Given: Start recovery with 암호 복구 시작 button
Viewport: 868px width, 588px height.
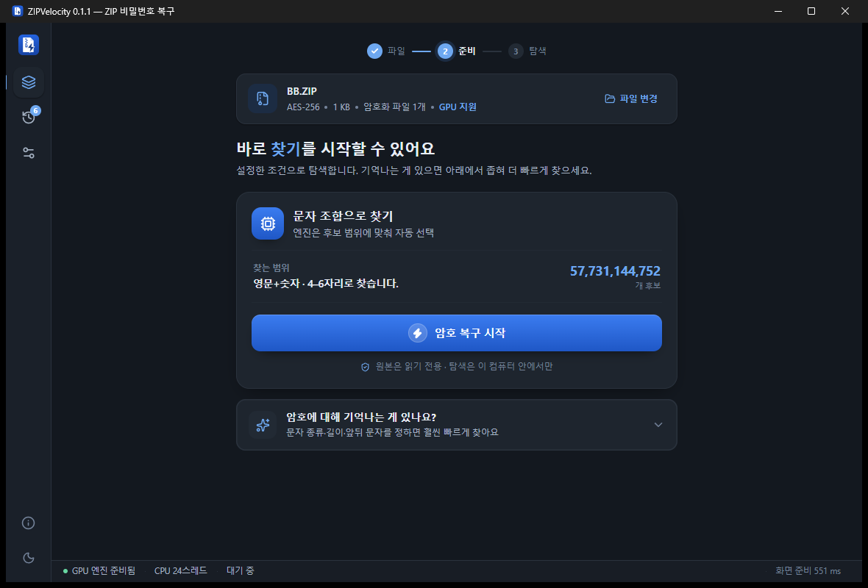Looking at the screenshot, I should 457,333.
